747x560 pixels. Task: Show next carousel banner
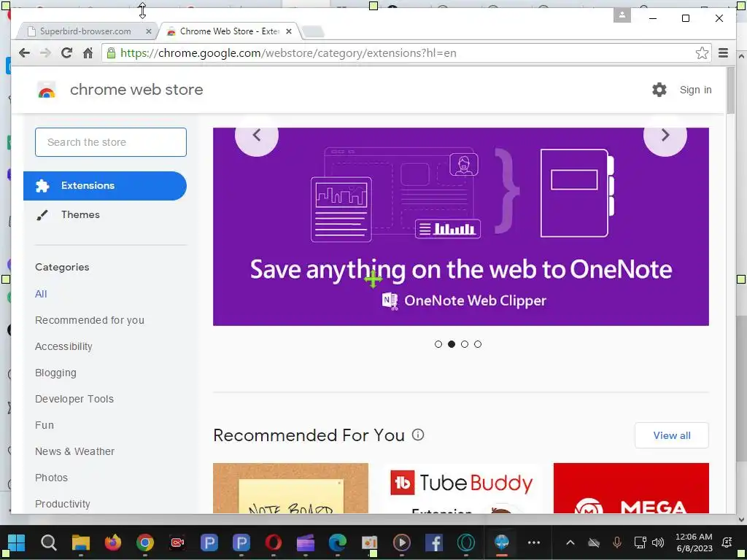tap(665, 135)
